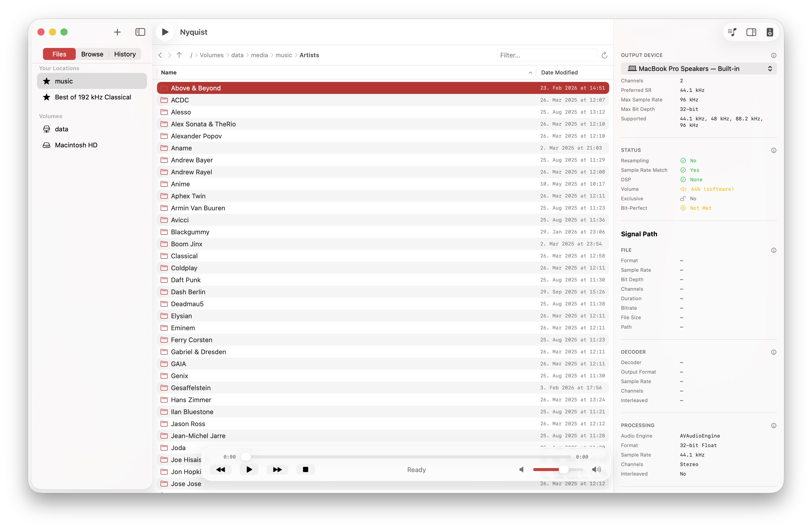
Task: Select the ACDC folder
Action: click(x=383, y=100)
